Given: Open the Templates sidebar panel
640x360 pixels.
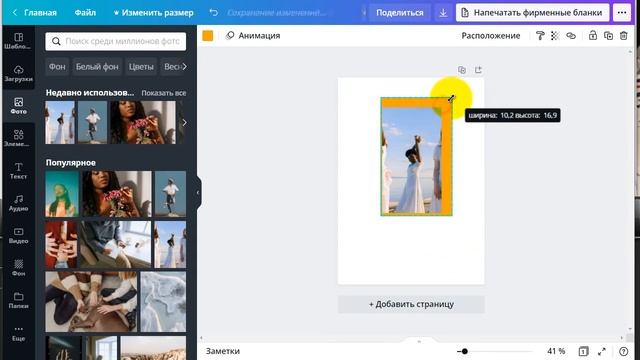Looking at the screenshot, I should tap(18, 41).
